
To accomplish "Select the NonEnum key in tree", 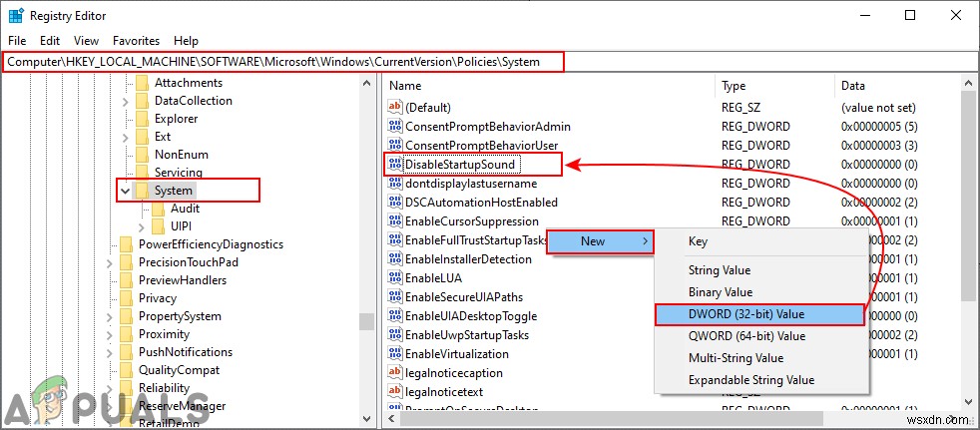I will coord(182,155).
